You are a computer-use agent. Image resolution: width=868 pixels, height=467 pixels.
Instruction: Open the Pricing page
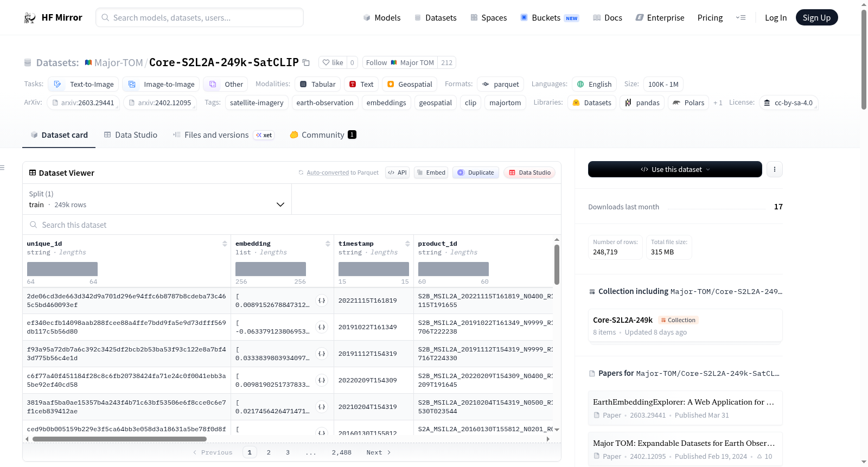710,18
